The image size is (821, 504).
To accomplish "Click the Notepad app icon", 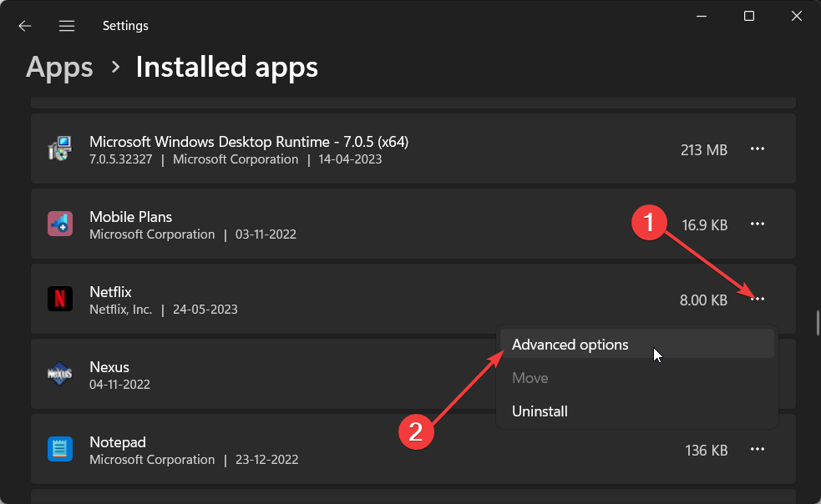I will tap(59, 449).
